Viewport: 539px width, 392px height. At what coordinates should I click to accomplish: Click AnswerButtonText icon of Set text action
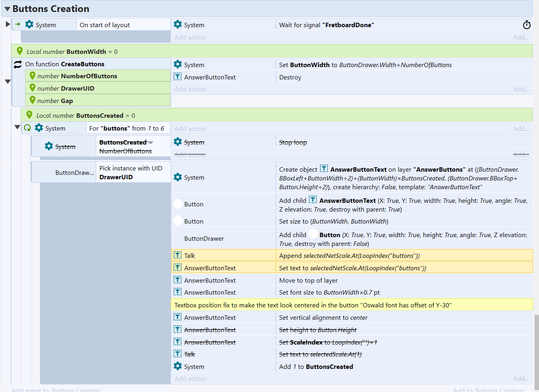178,267
